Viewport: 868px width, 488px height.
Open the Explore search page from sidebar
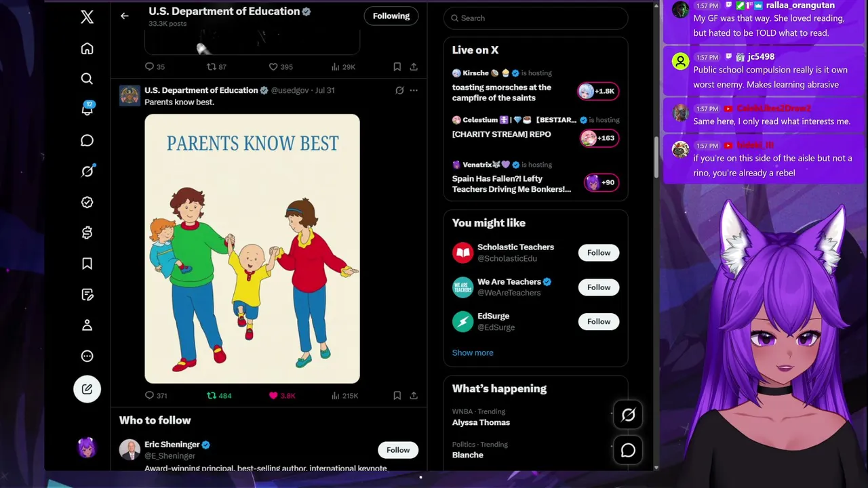pyautogui.click(x=87, y=79)
